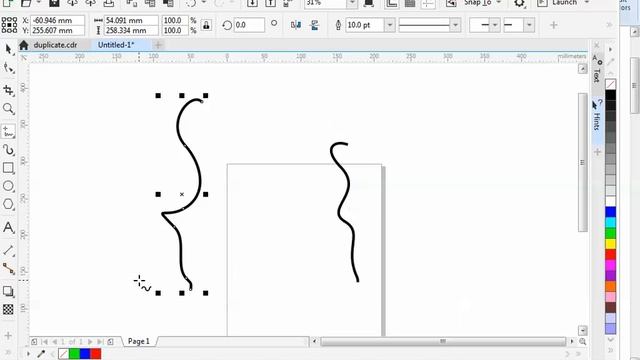Viewport: 640px width, 360px height.
Task: Select the Pick tool
Action: [x=9, y=49]
